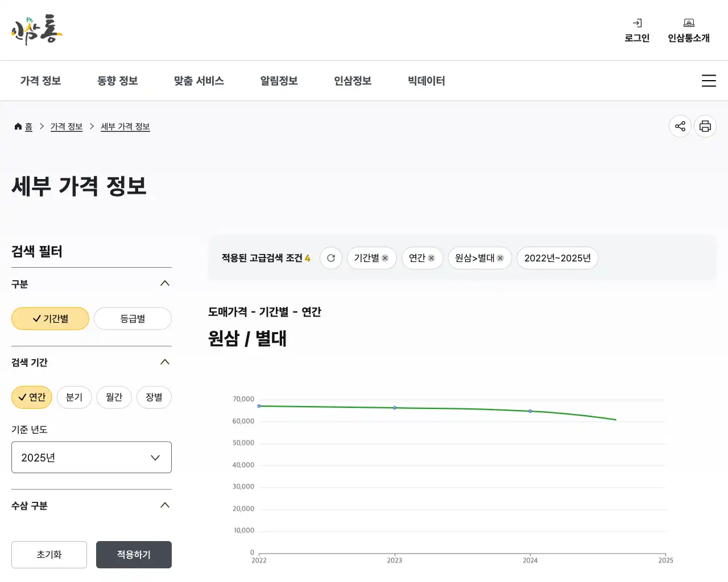The height and width of the screenshot is (582, 728).
Task: Click the 적용하기 apply button
Action: coord(134,555)
